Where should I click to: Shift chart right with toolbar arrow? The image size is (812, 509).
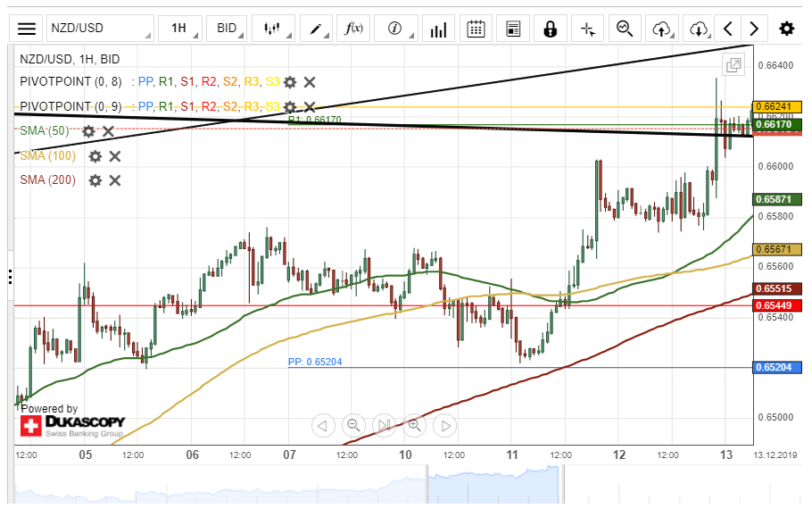coord(754,29)
